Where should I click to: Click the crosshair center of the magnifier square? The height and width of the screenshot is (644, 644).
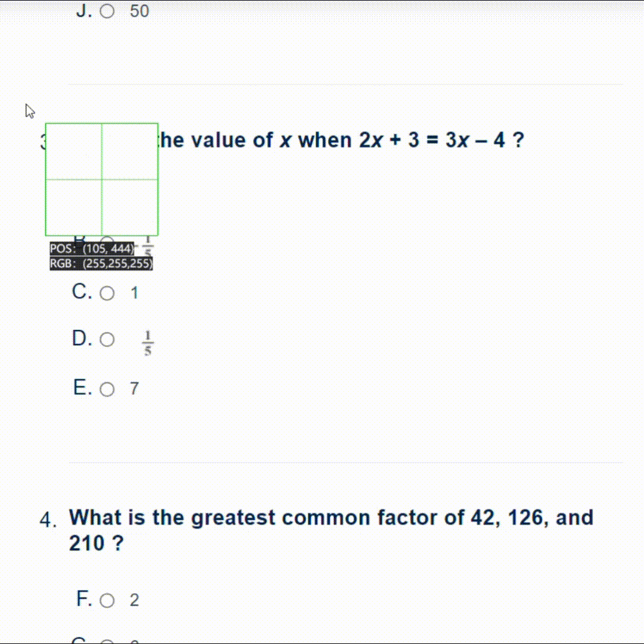coord(101,179)
